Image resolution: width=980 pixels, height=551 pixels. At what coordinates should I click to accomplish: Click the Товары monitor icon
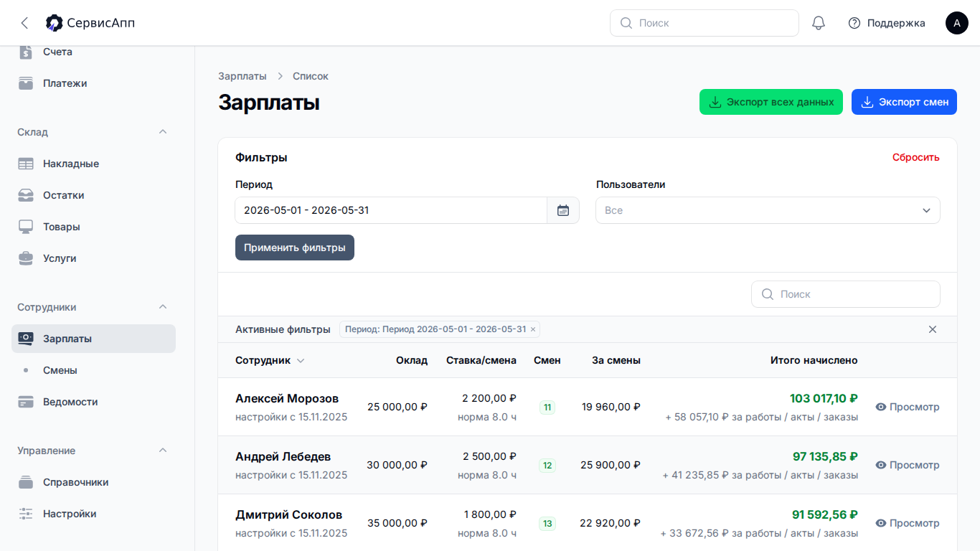26,227
